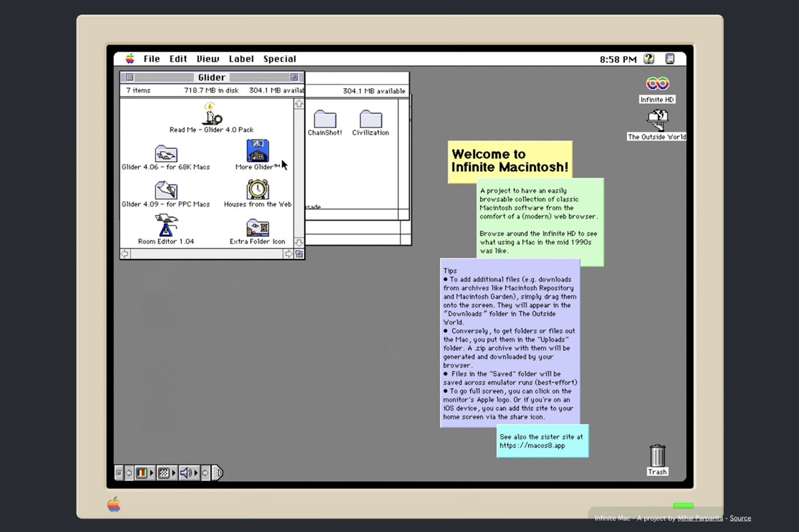Collapse the control strip using its end tab
Image resolution: width=799 pixels, height=532 pixels.
tap(217, 473)
